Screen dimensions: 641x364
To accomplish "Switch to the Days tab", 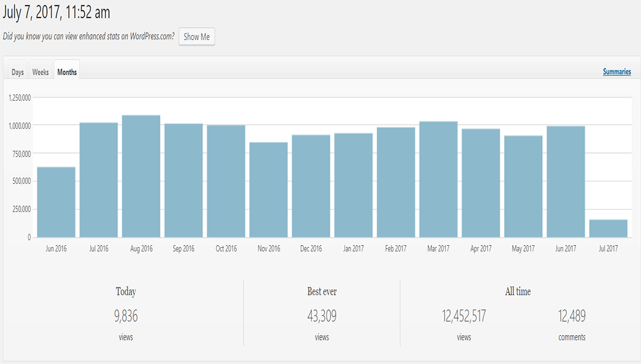I will click(x=18, y=72).
